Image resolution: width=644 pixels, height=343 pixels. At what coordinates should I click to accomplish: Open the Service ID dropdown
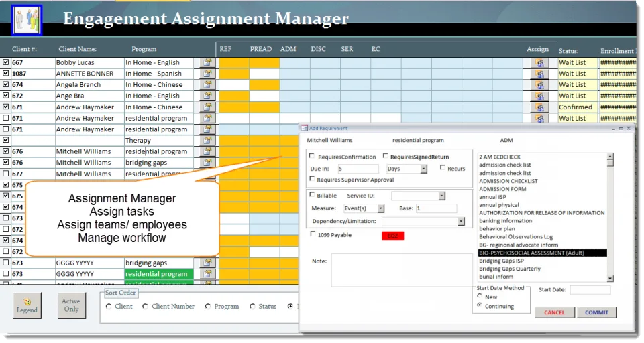[x=441, y=196]
